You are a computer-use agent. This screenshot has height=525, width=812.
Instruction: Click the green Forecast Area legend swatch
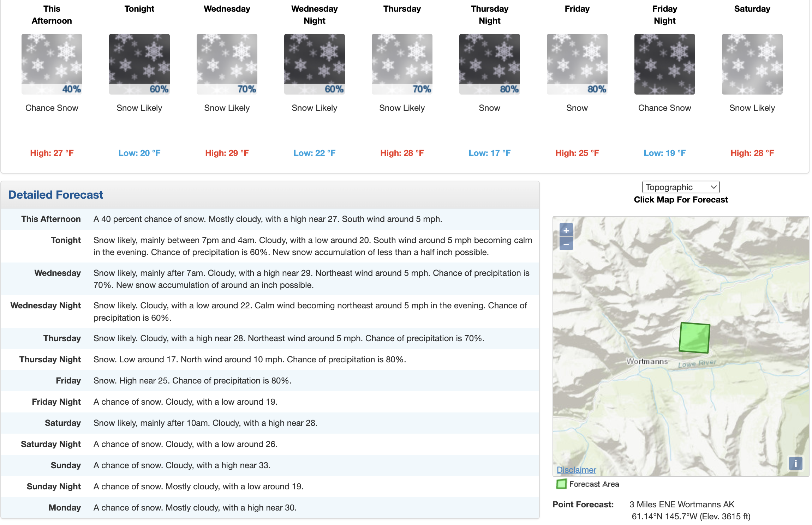pos(561,484)
